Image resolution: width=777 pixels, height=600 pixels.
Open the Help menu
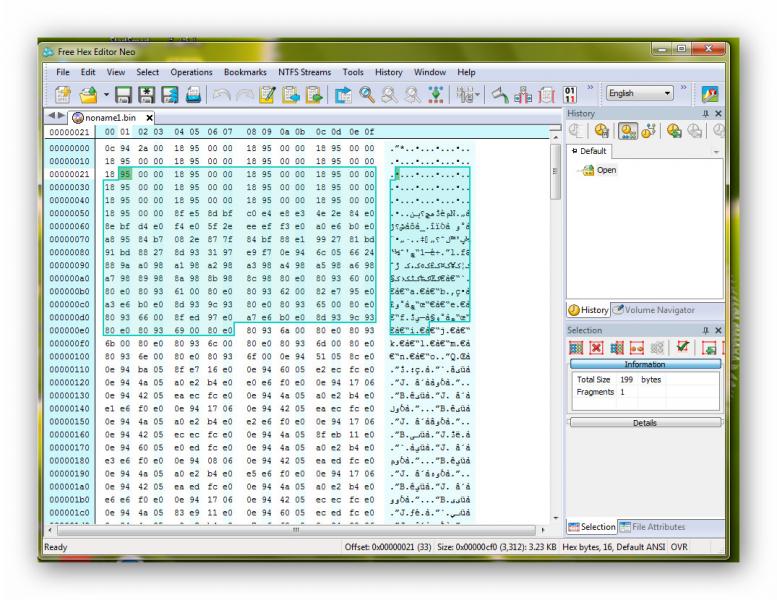[466, 72]
